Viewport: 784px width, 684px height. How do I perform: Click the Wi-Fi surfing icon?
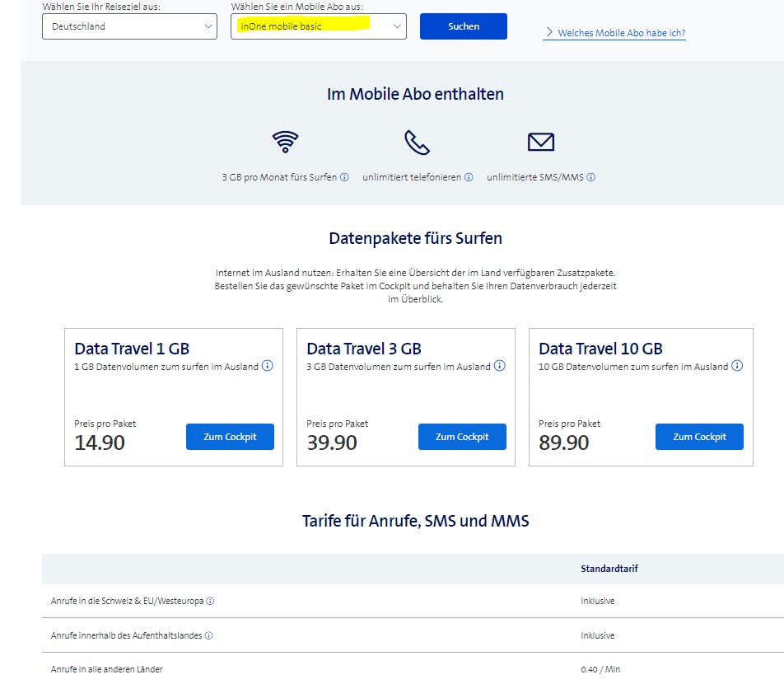coord(285,142)
